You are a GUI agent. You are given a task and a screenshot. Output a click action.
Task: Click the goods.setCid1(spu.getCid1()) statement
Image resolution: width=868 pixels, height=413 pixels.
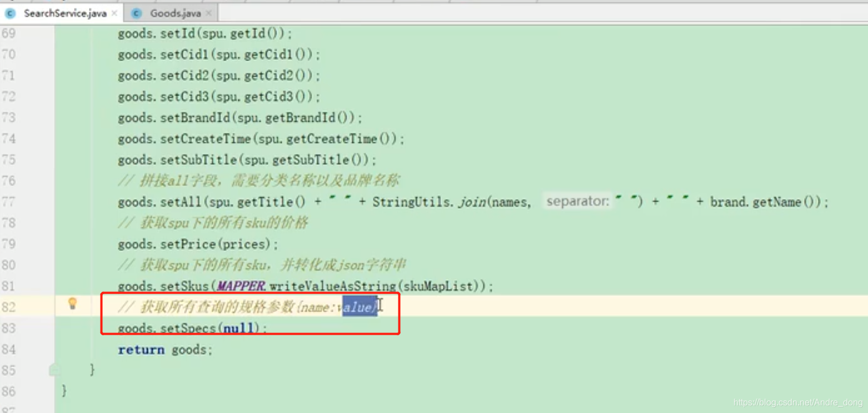tap(219, 55)
